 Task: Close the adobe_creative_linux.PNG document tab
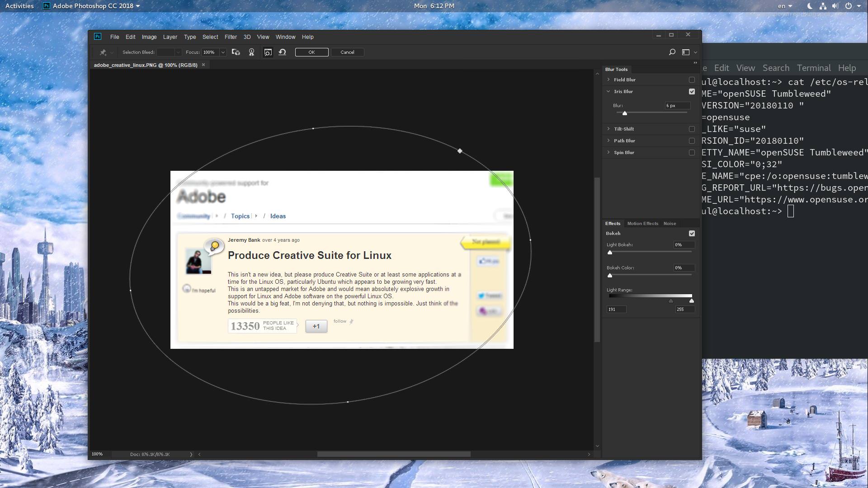tap(203, 65)
